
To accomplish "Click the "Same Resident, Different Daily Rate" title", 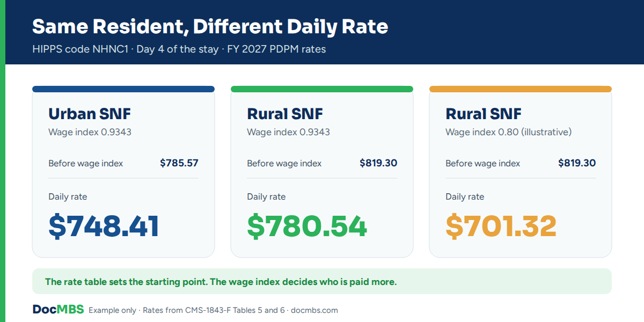I will click(x=210, y=26).
